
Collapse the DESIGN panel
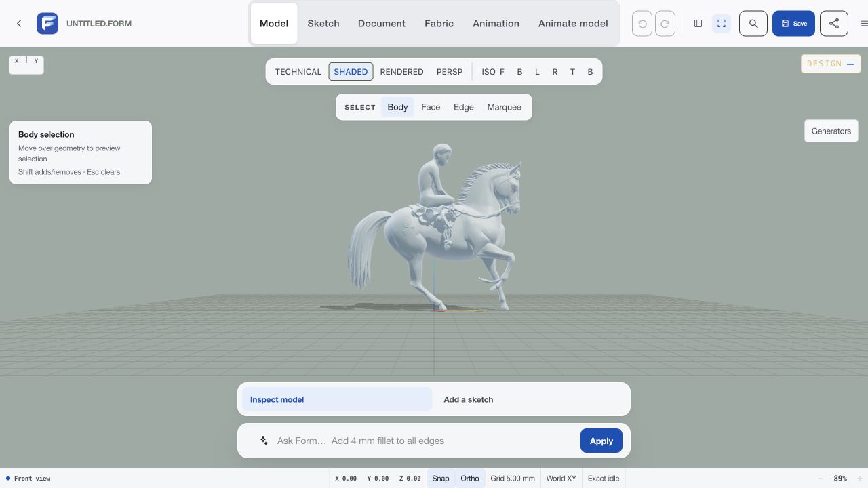850,64
